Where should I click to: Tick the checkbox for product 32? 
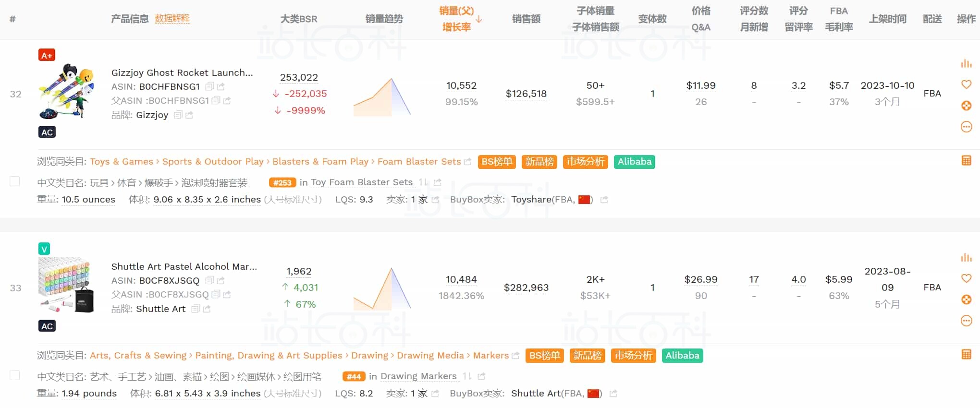(15, 181)
